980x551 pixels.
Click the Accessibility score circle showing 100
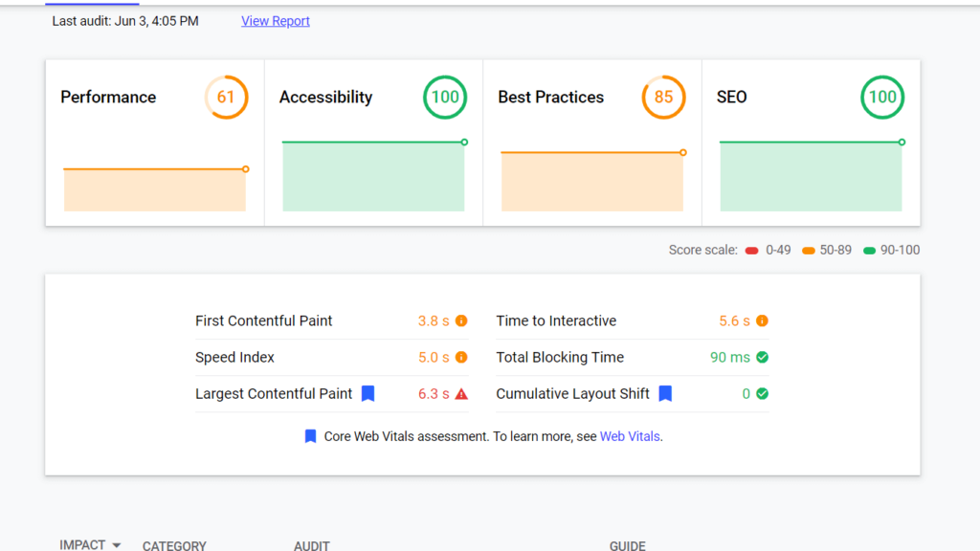445,97
